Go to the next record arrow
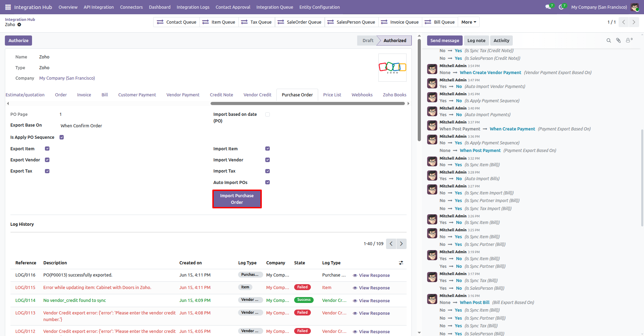Image resolution: width=644 pixels, height=336 pixels. click(x=634, y=22)
